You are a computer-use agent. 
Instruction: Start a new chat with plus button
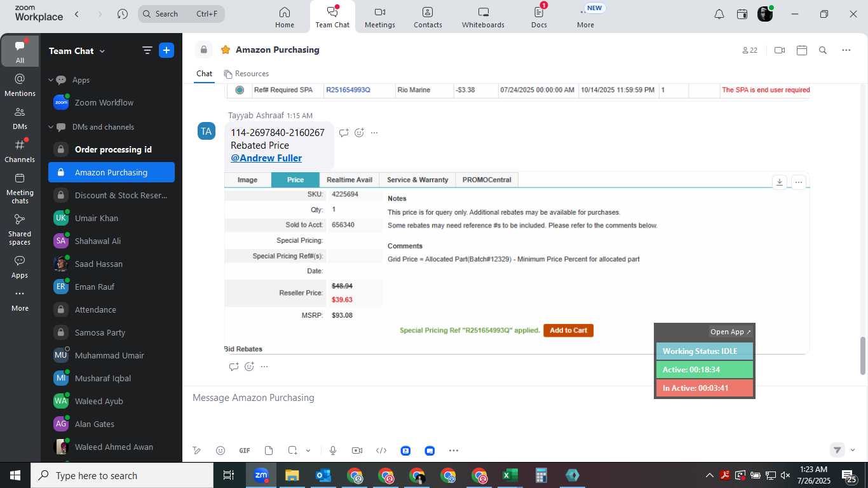[166, 51]
